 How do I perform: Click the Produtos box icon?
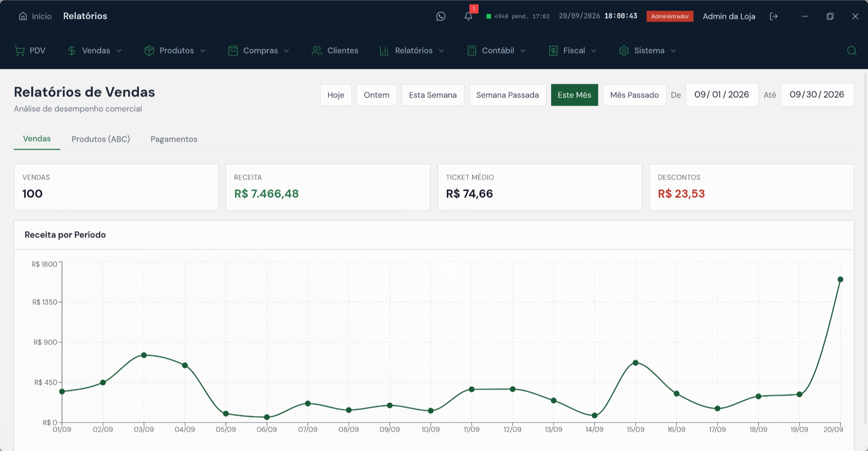point(149,51)
